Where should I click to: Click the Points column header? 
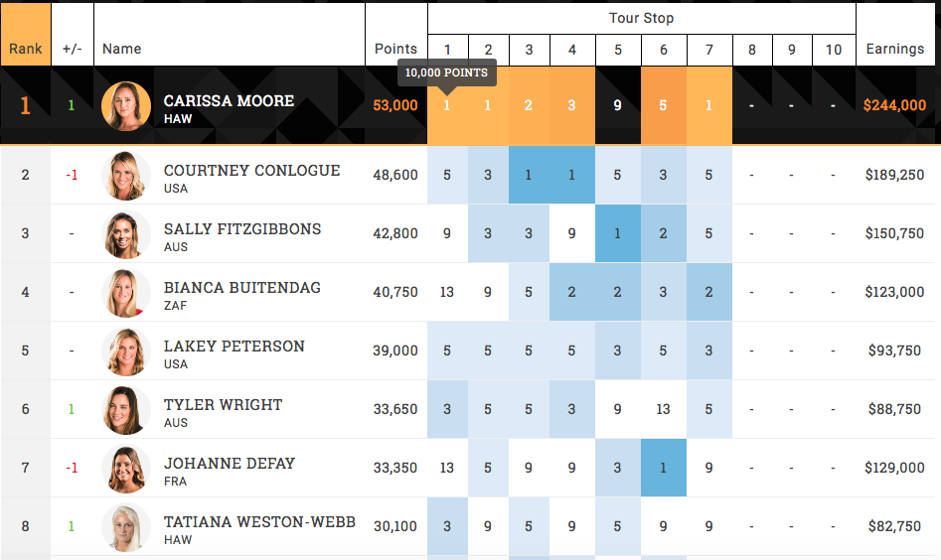coord(395,49)
